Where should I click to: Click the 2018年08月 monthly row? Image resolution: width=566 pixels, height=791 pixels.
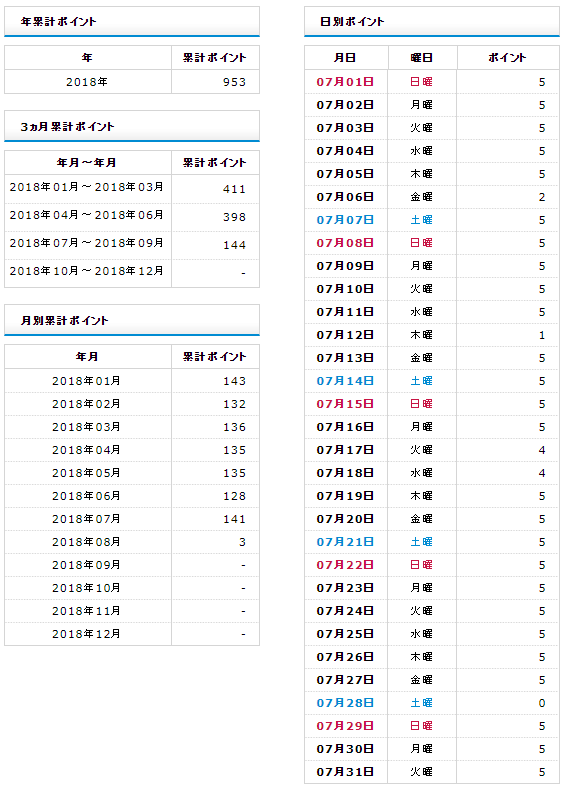132,542
